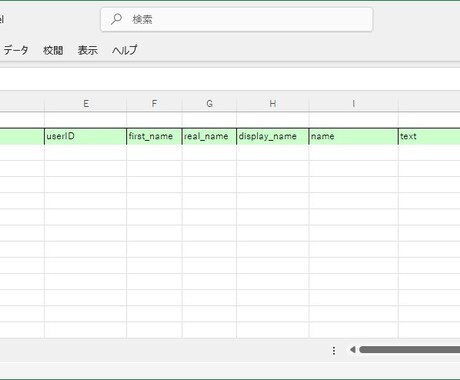Select column G header

pyautogui.click(x=209, y=104)
